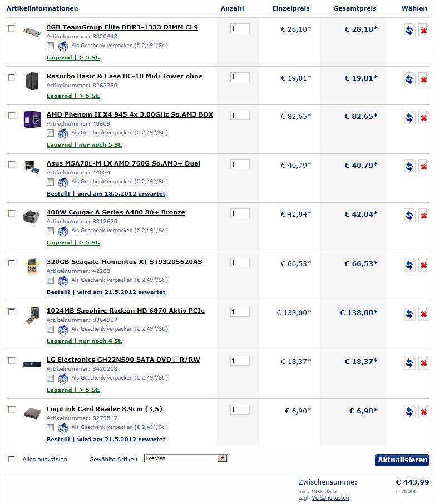The width and height of the screenshot is (435, 504).
Task: Click the 'Alles auswählen' link
Action: point(45,460)
